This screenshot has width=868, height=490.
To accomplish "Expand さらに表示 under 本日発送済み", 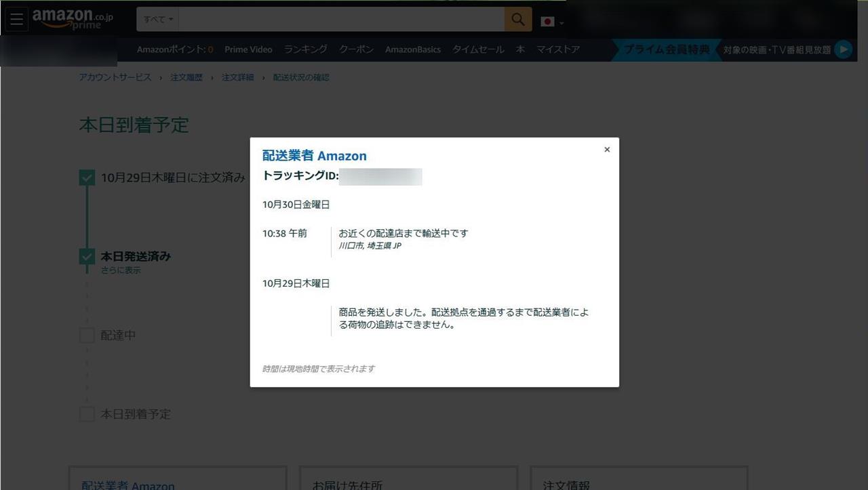I will 121,270.
